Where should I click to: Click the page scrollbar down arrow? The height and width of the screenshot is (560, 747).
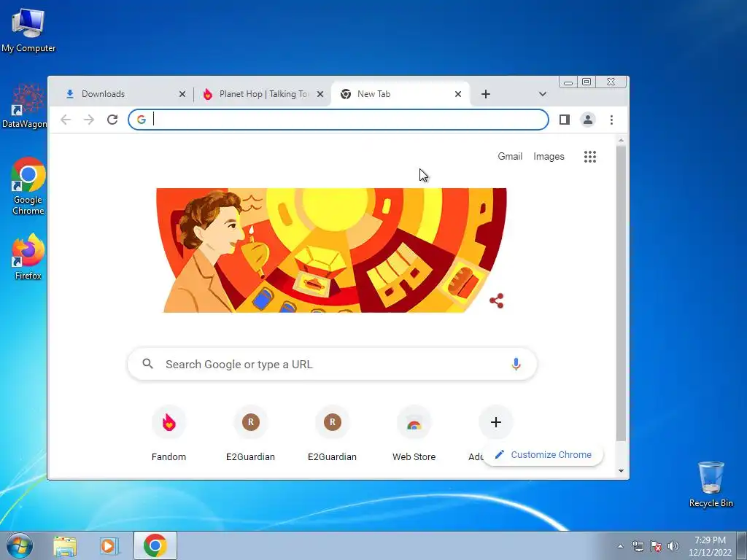tap(621, 471)
